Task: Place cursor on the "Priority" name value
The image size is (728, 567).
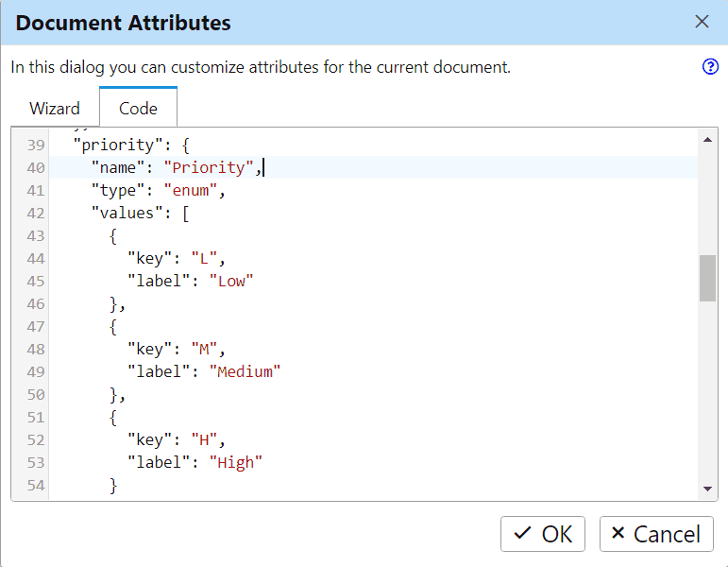Action: 209,167
